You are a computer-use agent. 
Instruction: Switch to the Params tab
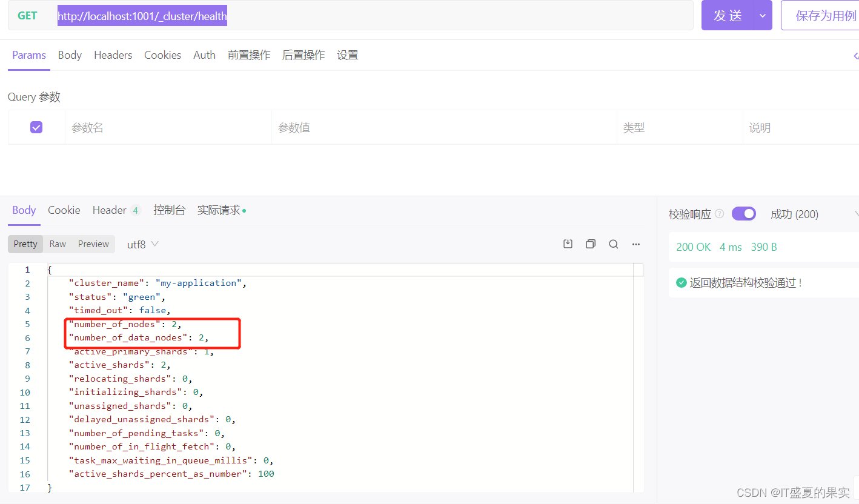(29, 55)
